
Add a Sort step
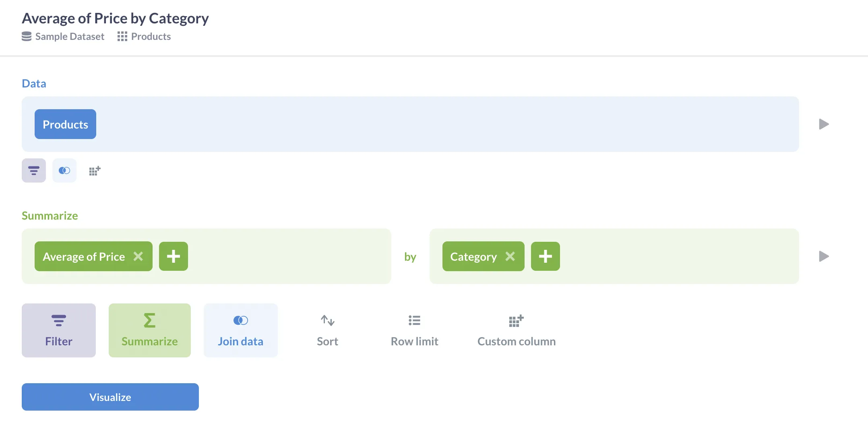[327, 330]
